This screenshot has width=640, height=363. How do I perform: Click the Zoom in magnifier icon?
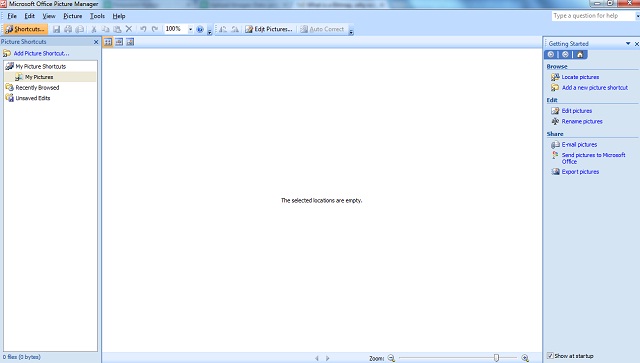[x=525, y=358]
